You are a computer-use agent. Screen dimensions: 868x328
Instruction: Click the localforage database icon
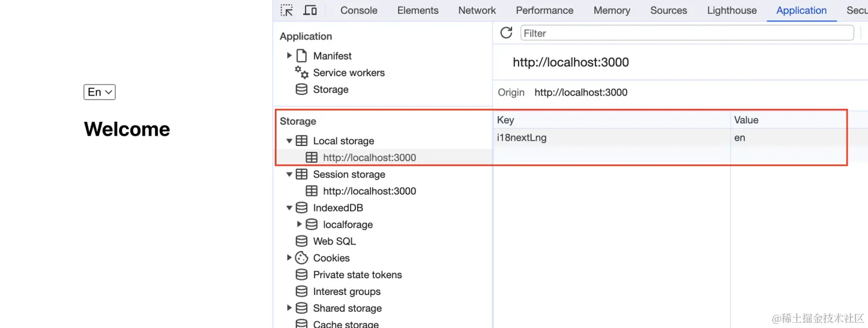tap(311, 224)
